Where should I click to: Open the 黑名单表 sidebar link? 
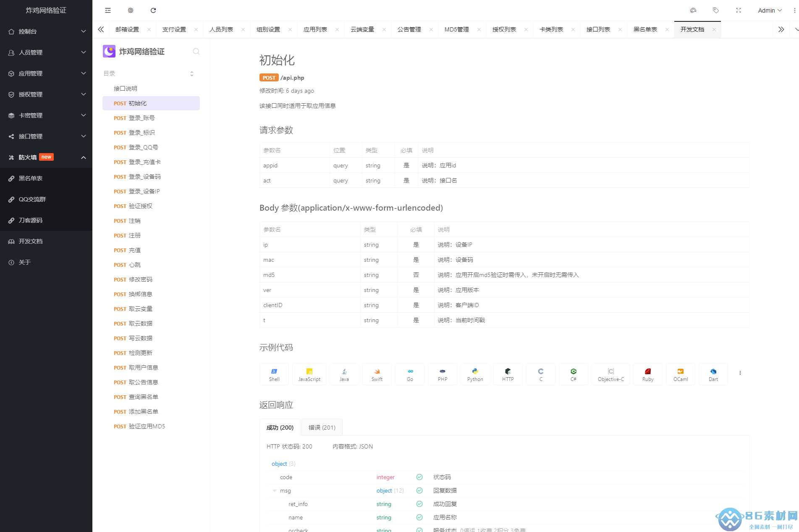(x=31, y=178)
